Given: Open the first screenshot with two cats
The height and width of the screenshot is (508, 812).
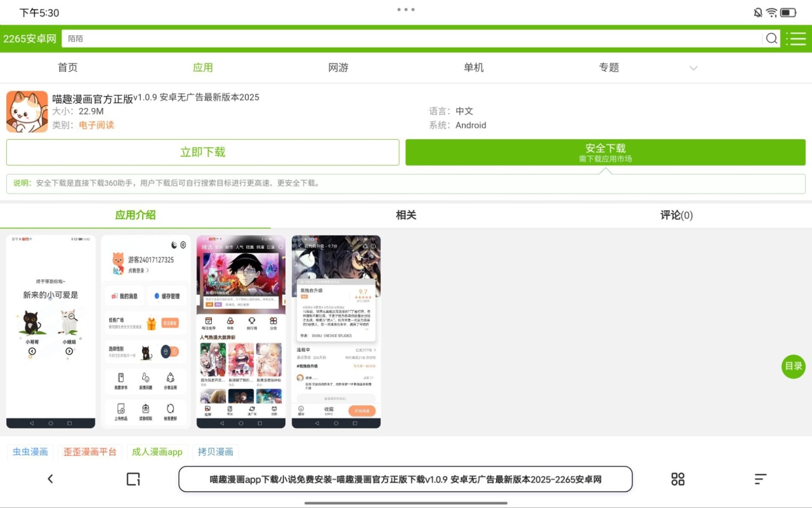Looking at the screenshot, I should coord(51,331).
